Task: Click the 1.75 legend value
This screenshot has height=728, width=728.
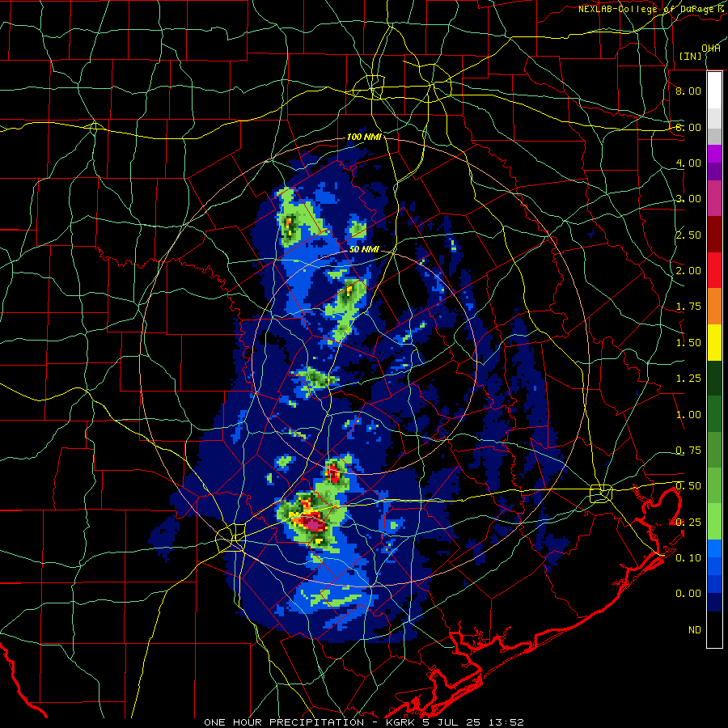Action: point(688,307)
